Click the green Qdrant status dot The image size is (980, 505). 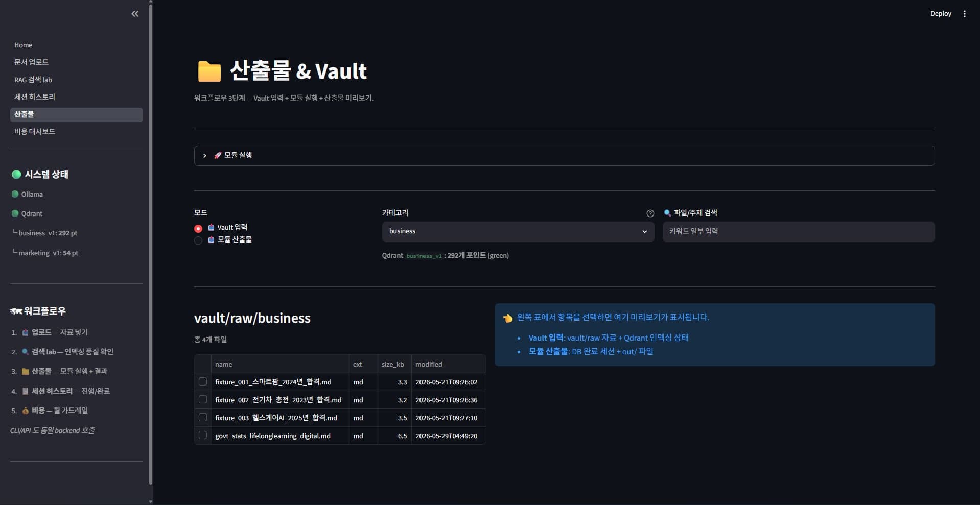click(x=15, y=213)
